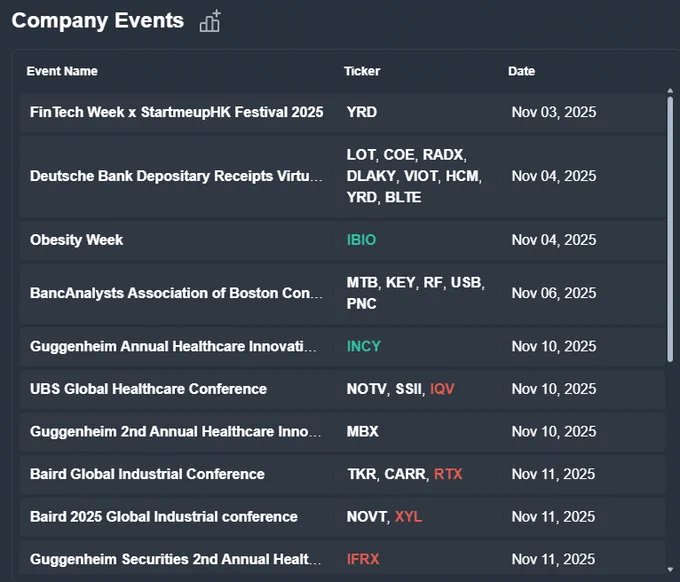Viewport: 680px width, 582px height.
Task: Click the green INCY ticker
Action: pyautogui.click(x=363, y=347)
